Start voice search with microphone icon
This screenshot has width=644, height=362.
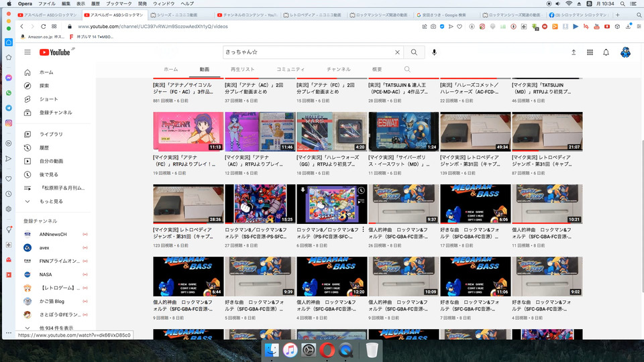[x=434, y=52]
